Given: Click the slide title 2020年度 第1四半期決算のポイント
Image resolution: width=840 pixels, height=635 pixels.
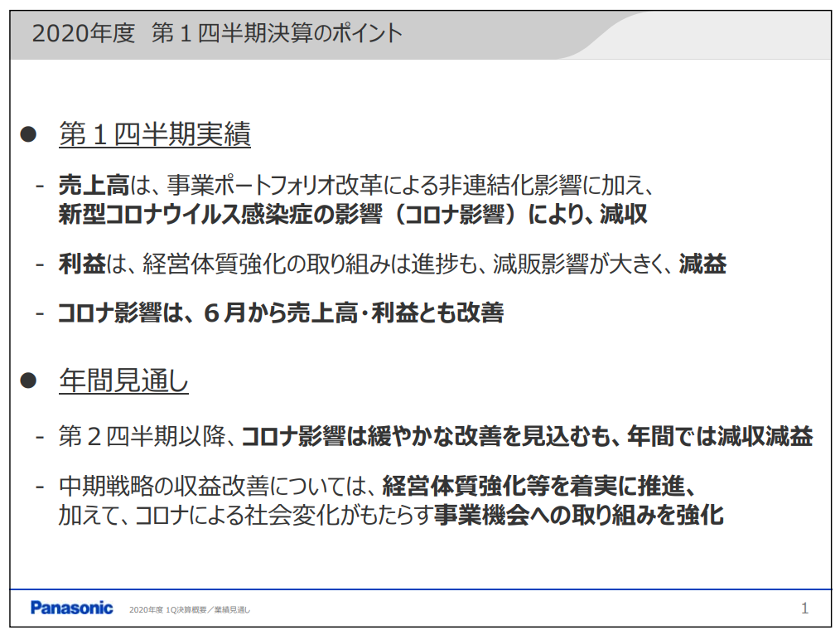Looking at the screenshot, I should 217,33.
